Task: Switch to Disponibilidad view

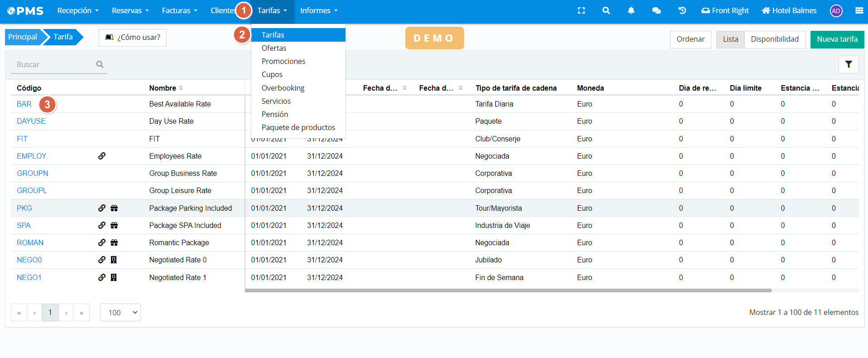Action: point(774,39)
